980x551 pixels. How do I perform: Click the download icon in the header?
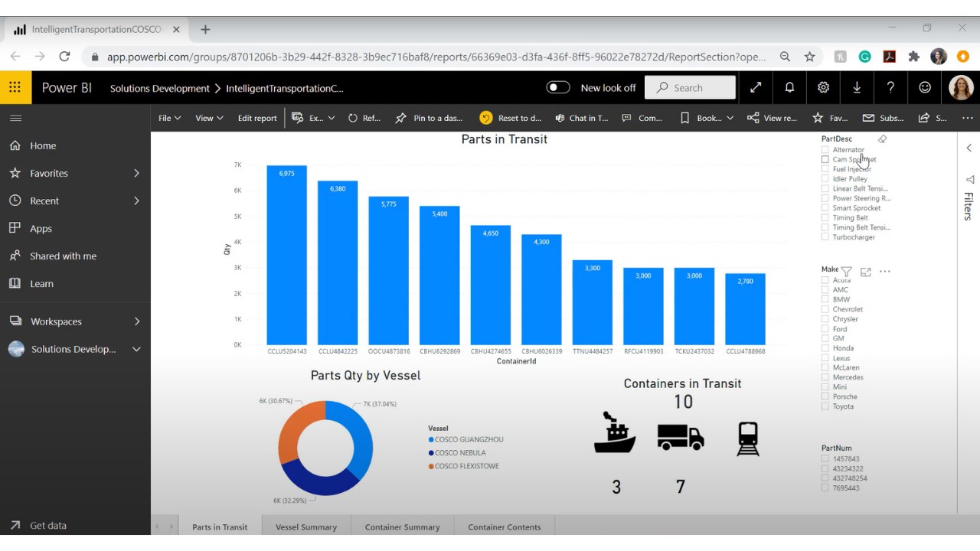[x=857, y=87]
